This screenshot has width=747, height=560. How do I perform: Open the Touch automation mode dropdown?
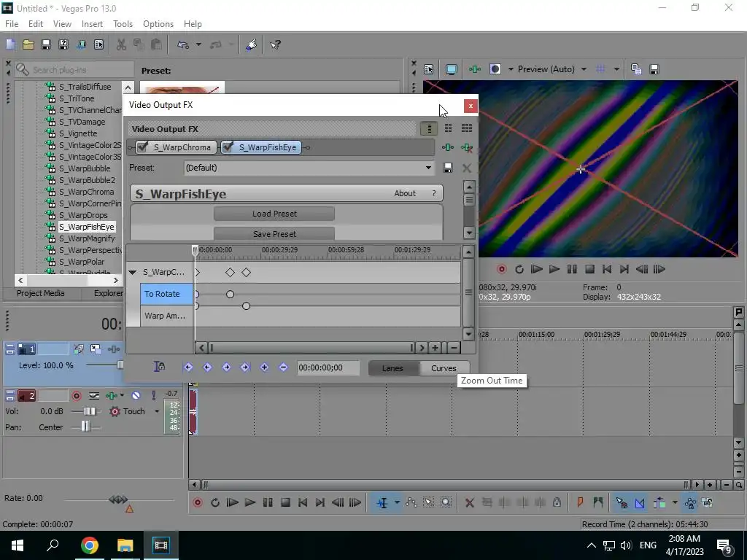click(157, 411)
